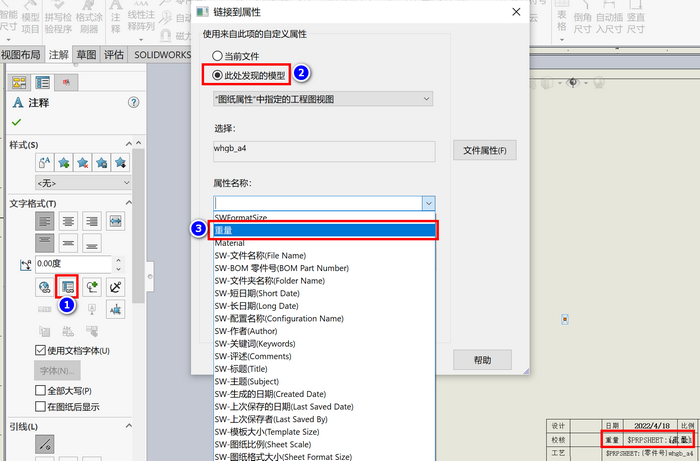Select the 当前文件 radio button
The width and height of the screenshot is (700, 461).
[x=217, y=56]
